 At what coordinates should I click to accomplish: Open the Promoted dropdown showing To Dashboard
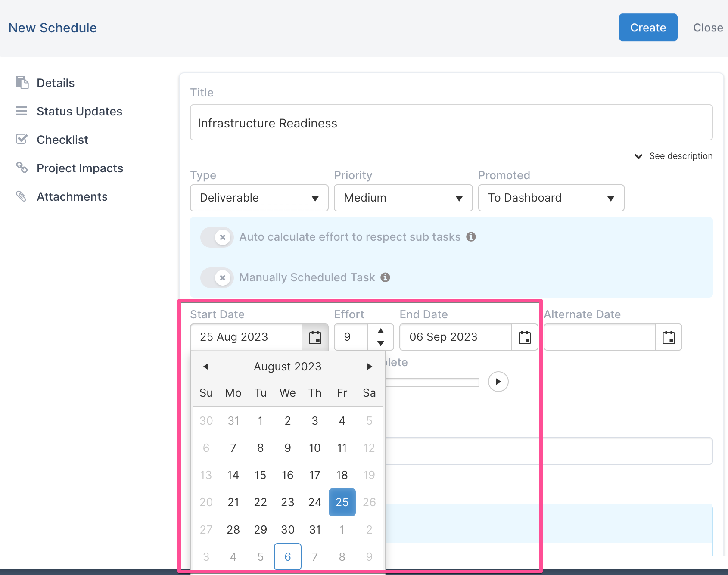point(551,198)
